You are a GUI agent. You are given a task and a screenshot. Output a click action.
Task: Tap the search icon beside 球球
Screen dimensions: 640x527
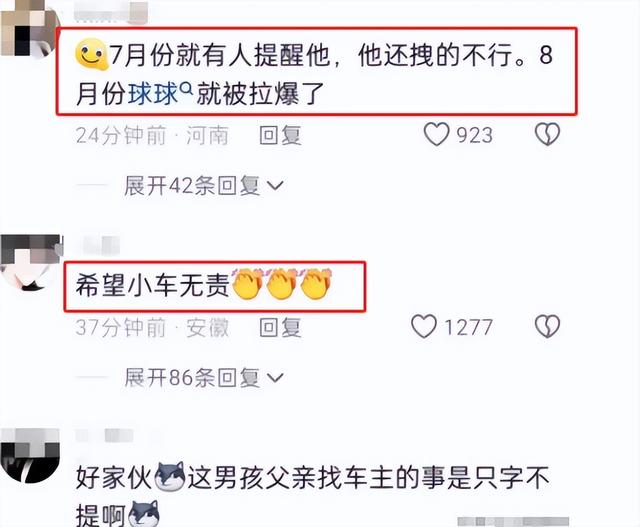tap(186, 87)
